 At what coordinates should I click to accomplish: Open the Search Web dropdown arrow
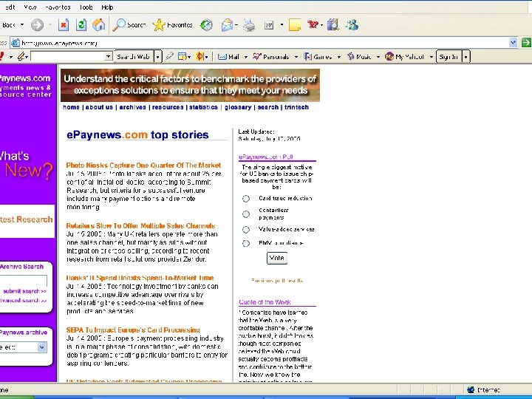pos(157,56)
